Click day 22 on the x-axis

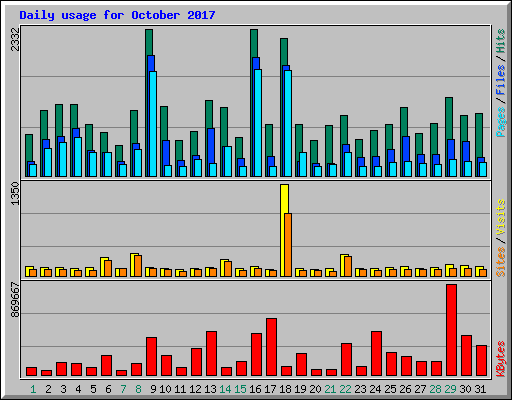coord(345,389)
